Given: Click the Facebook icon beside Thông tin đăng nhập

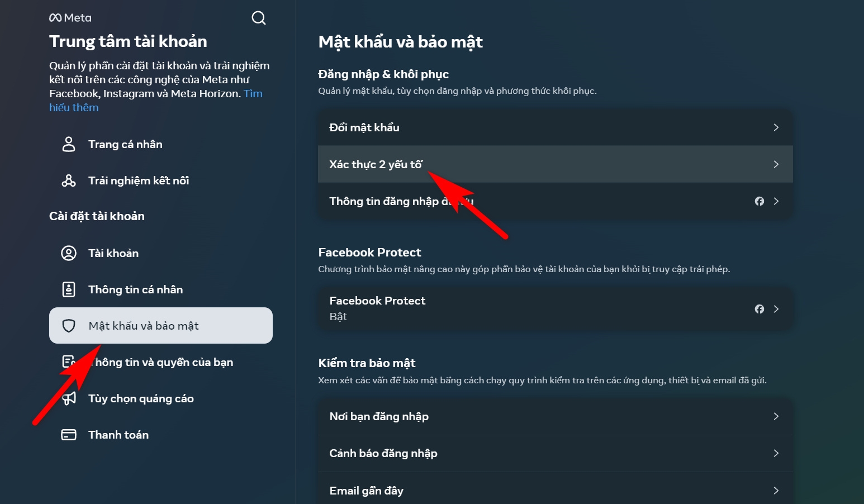Looking at the screenshot, I should pos(759,201).
